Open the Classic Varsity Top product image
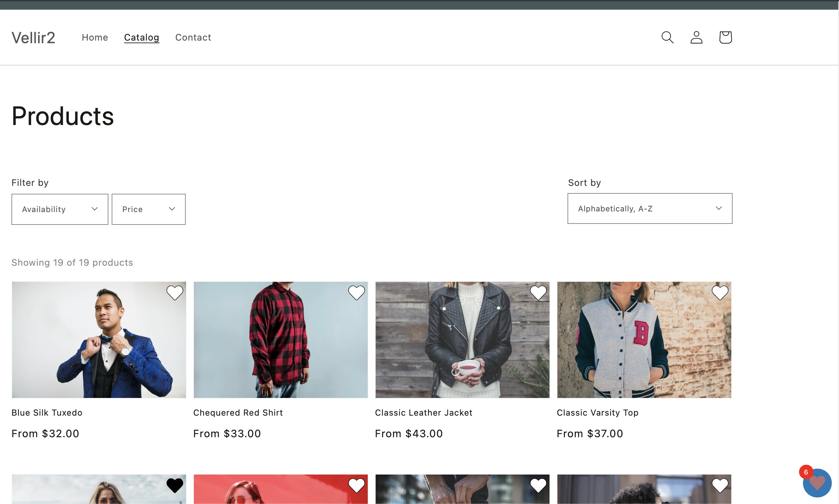Image resolution: width=839 pixels, height=504 pixels. point(643,340)
